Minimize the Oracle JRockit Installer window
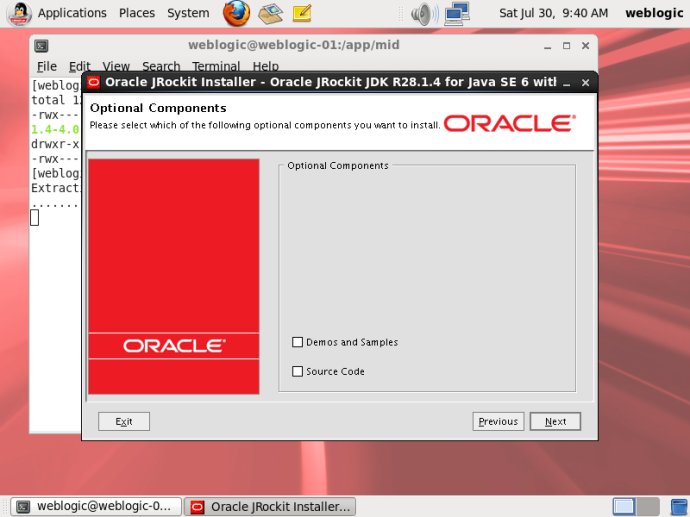Screen dimensions: 690x517 (x=567, y=83)
